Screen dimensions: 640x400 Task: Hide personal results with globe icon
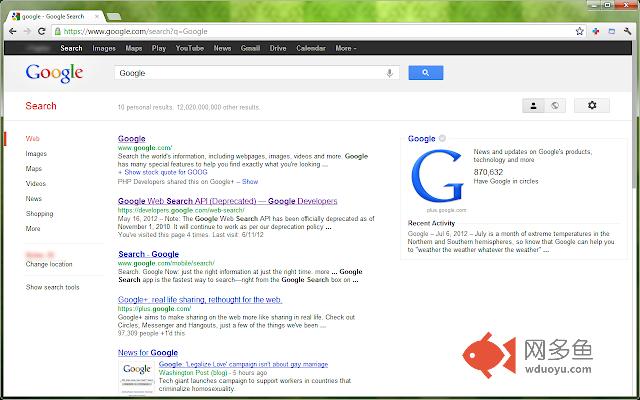tap(555, 106)
